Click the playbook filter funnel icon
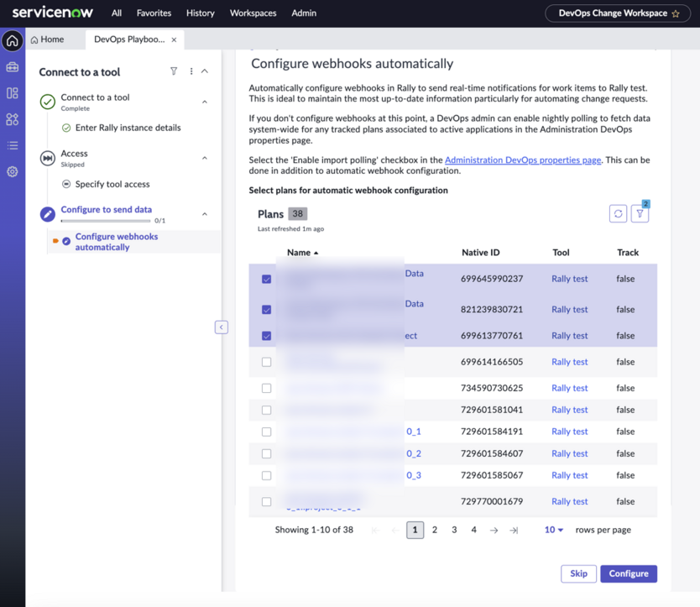Screen dimensions: 700x607 pyautogui.click(x=174, y=71)
